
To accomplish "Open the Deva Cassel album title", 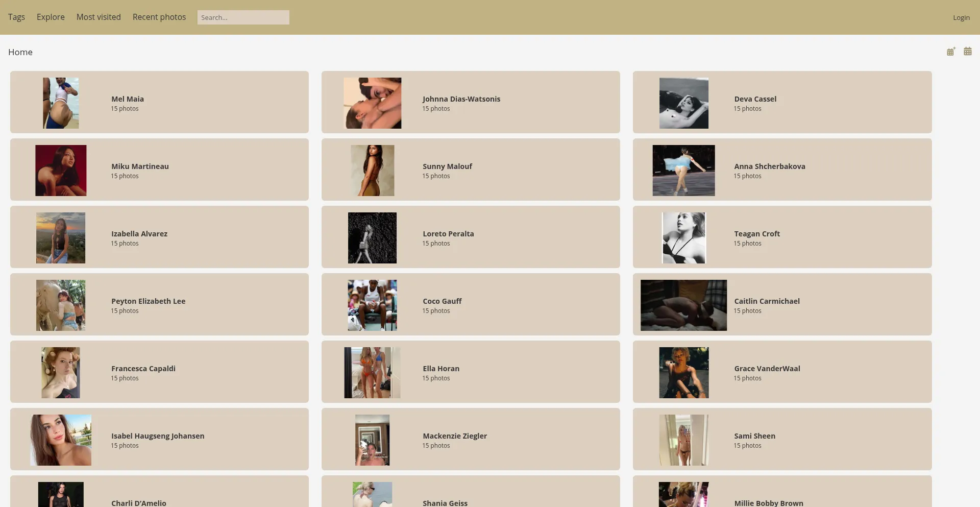I will click(x=755, y=99).
